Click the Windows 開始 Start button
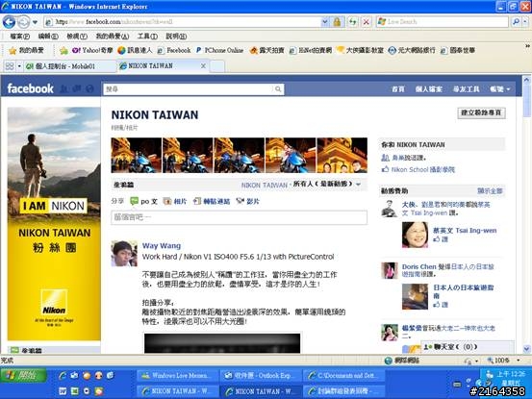This screenshot has height=399, width=532. tap(23, 376)
